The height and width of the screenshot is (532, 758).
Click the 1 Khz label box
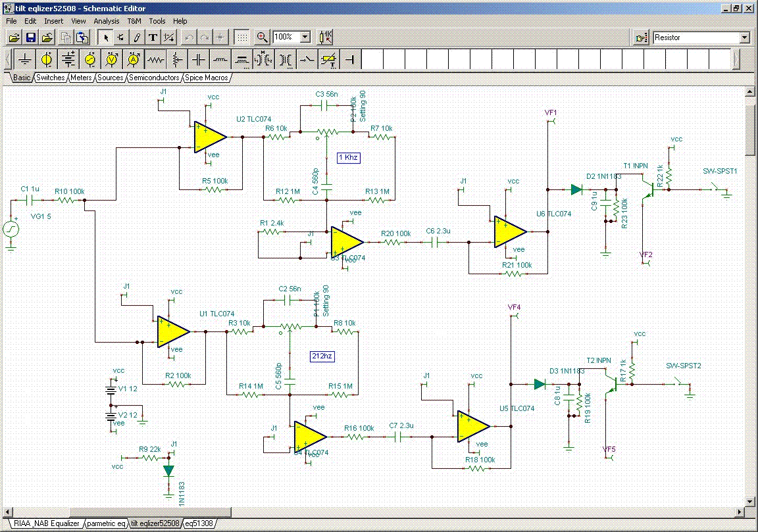(x=349, y=158)
